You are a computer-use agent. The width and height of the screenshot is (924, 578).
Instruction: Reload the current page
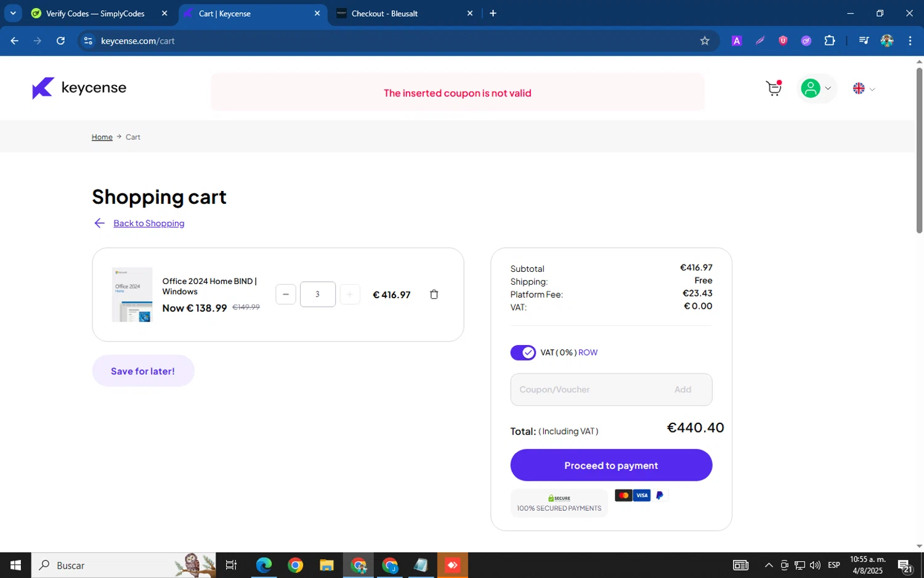[x=60, y=41]
